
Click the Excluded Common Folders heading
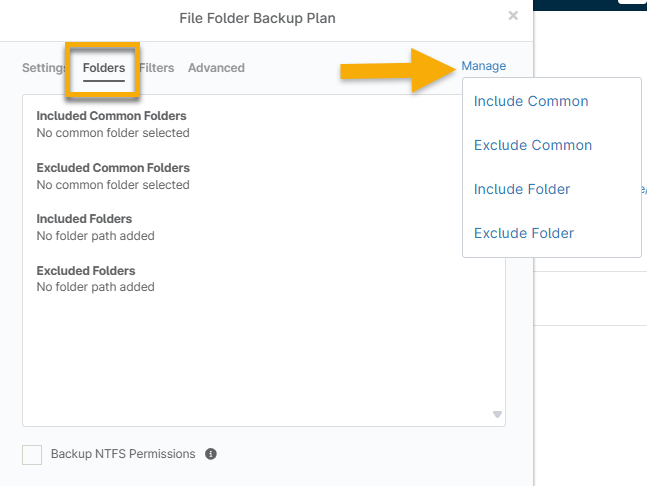point(113,168)
